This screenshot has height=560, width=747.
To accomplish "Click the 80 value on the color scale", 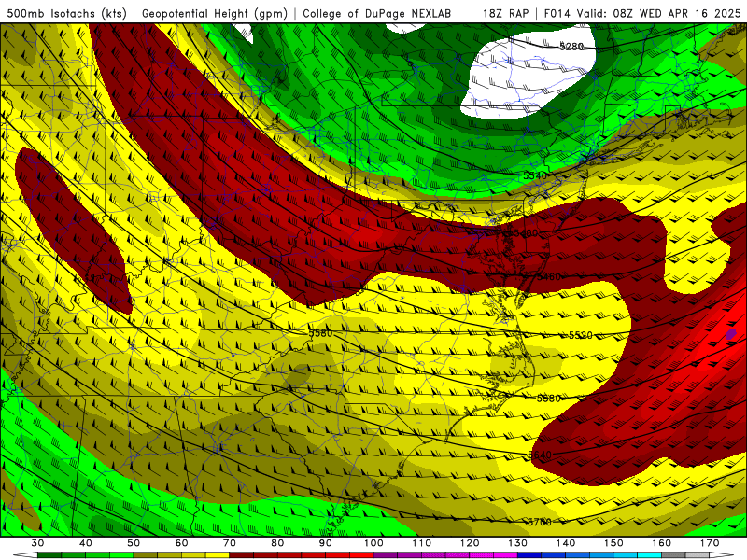I will tap(277, 543).
